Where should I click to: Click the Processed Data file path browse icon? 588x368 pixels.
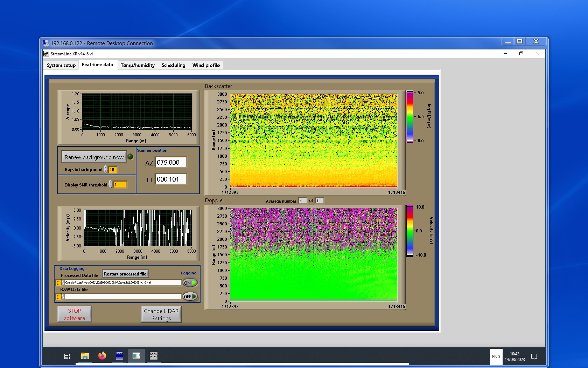pos(63,283)
